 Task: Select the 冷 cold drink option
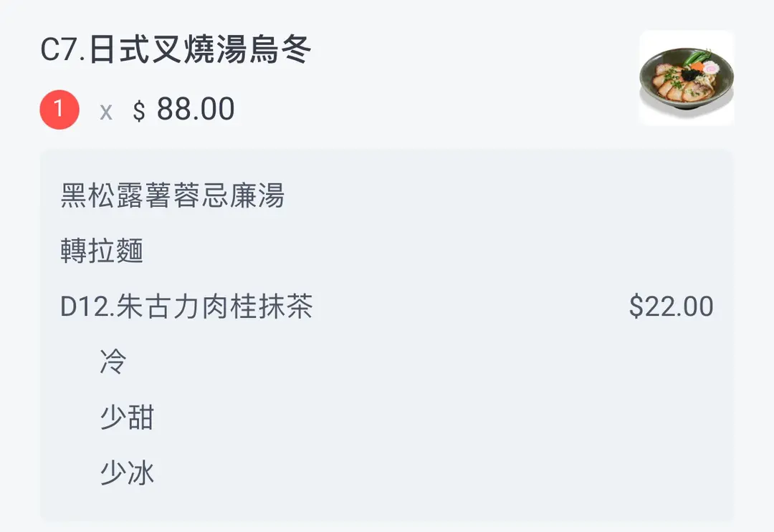(x=113, y=362)
